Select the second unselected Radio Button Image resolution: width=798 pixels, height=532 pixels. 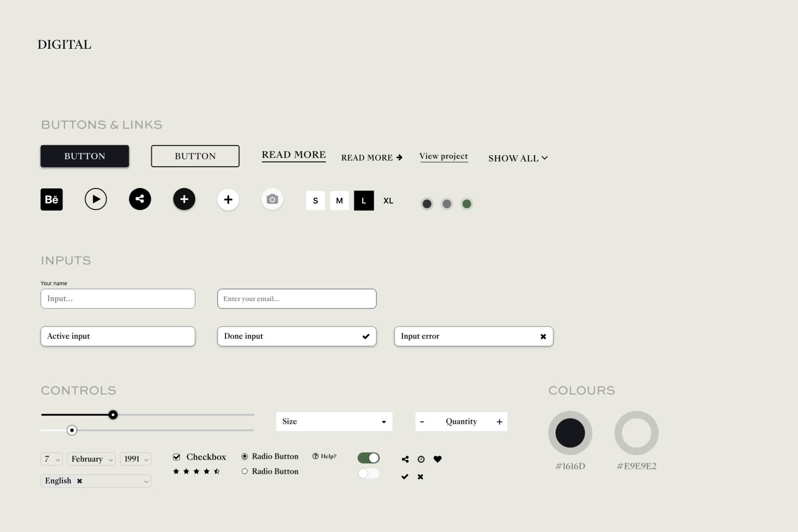245,471
